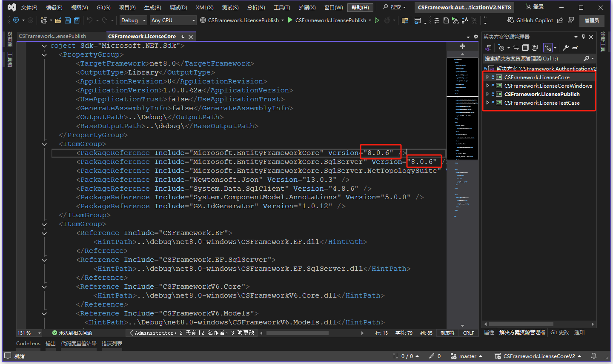The image size is (613, 364).
Task: Open the 帮助(H) menu
Action: pyautogui.click(x=360, y=8)
